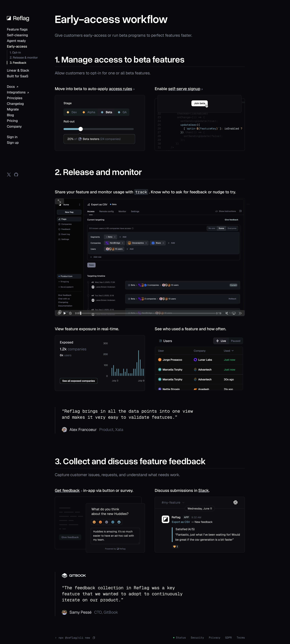Click the AirPlay icon on the video
The height and width of the screenshot is (644, 290).
coord(234,313)
